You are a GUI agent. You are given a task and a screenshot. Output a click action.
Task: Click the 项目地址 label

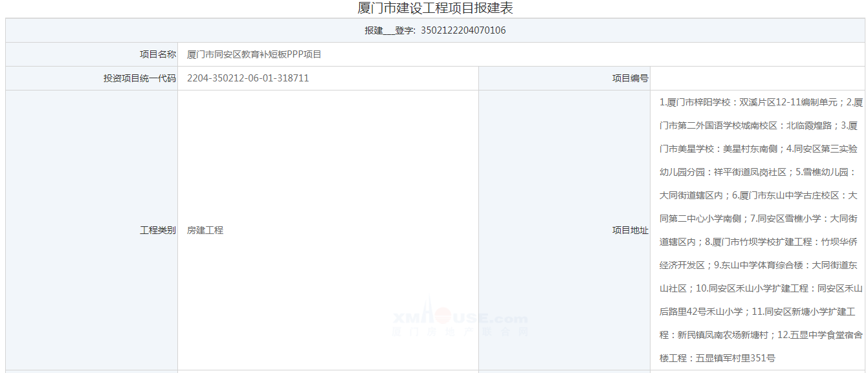coord(630,230)
